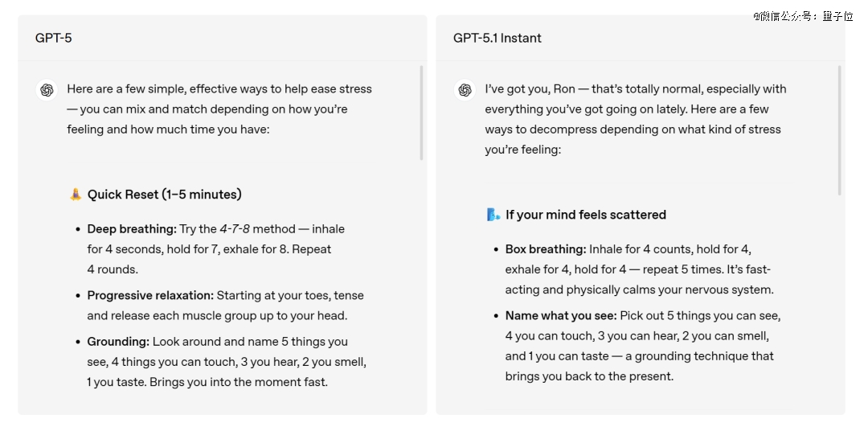
Task: Select the GPT-5 panel header
Action: [54, 38]
